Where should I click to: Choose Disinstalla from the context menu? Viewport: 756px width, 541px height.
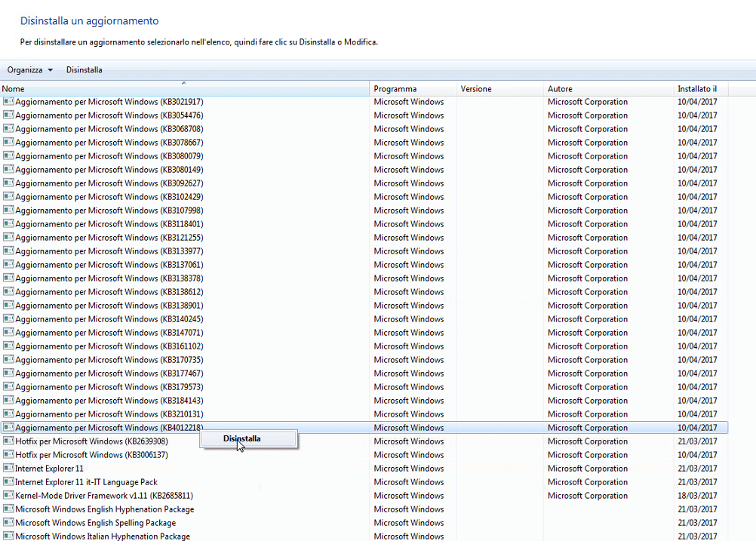coord(248,439)
